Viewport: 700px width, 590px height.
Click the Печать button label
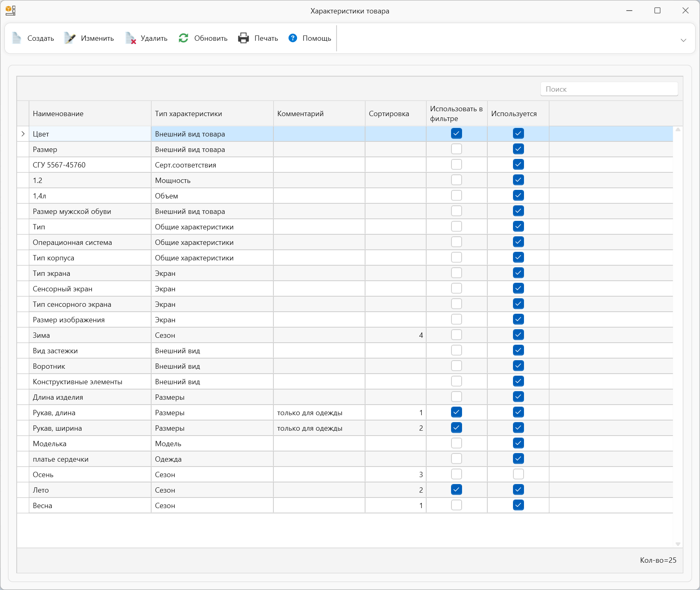pos(266,38)
